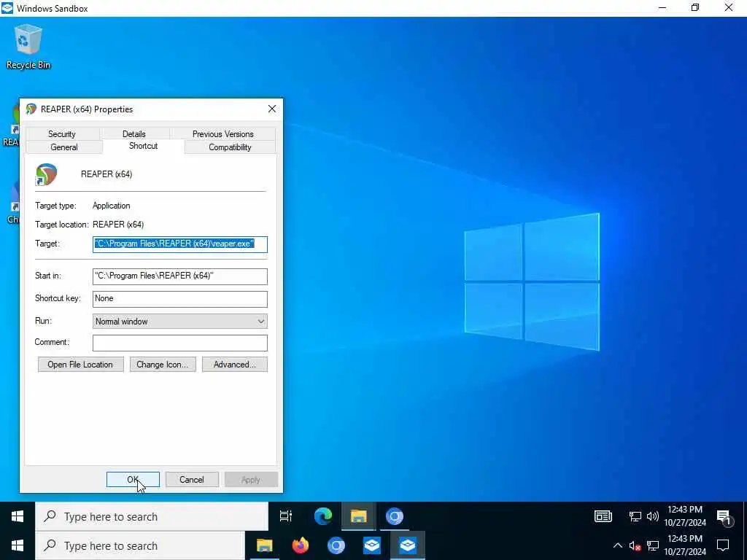Click the OK button
Viewport: 747px width, 560px height.
(133, 480)
